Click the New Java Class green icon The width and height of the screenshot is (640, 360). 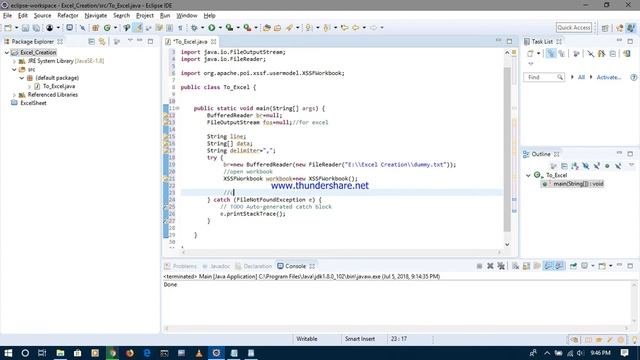[107, 28]
